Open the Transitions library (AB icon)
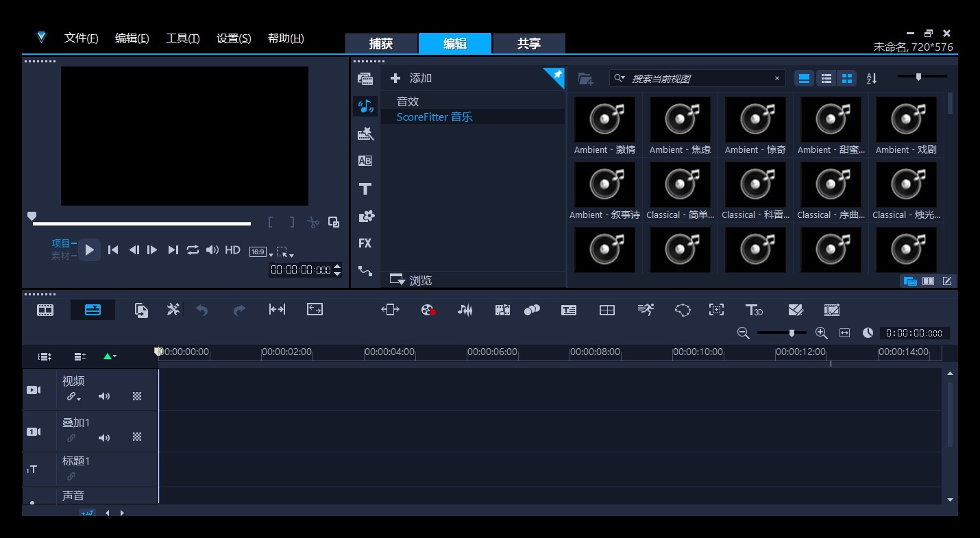980x538 pixels. [365, 161]
